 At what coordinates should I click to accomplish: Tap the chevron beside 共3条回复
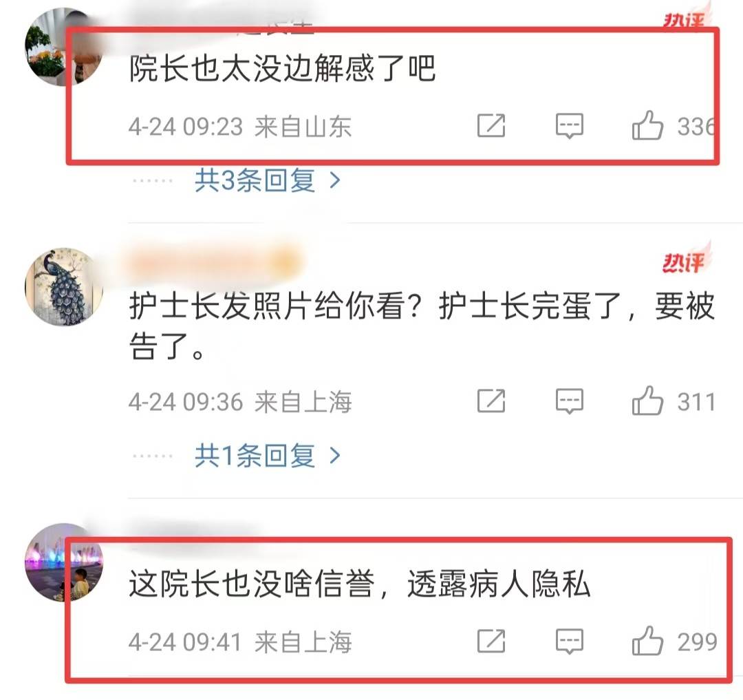(x=335, y=180)
